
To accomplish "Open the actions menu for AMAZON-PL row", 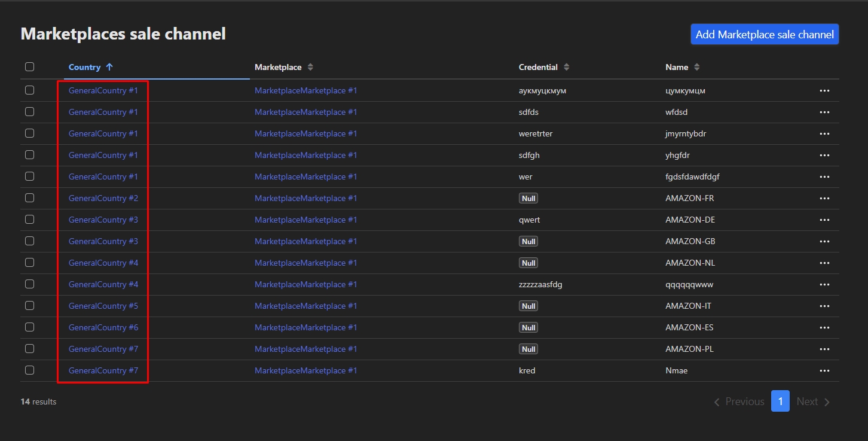I will point(825,349).
